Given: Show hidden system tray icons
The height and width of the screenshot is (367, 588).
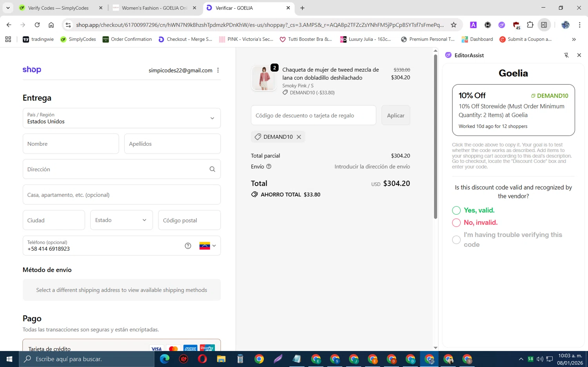Looking at the screenshot, I should click(521, 359).
